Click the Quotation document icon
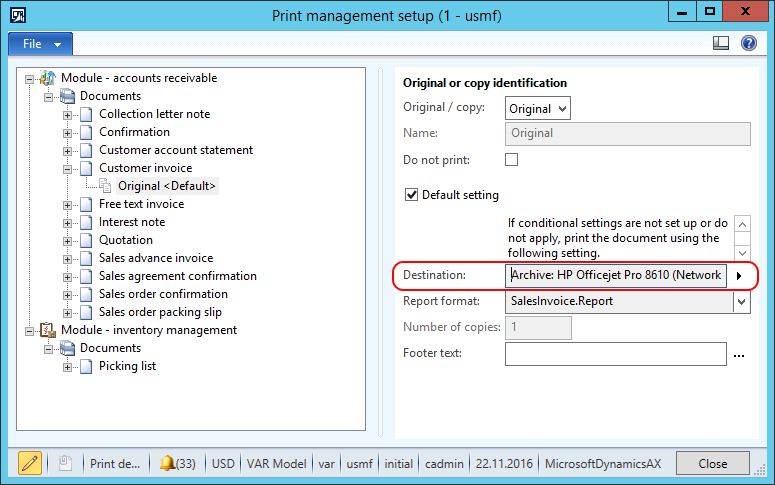 [86, 240]
